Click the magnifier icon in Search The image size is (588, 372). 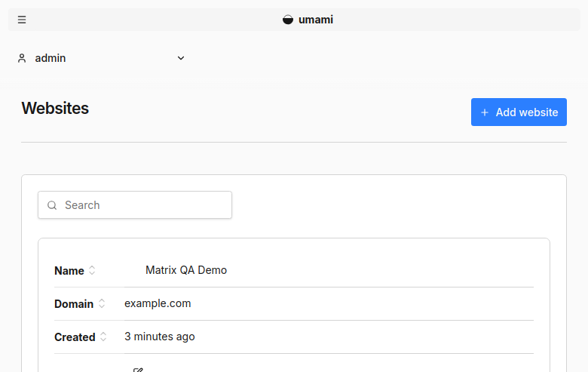coord(52,205)
